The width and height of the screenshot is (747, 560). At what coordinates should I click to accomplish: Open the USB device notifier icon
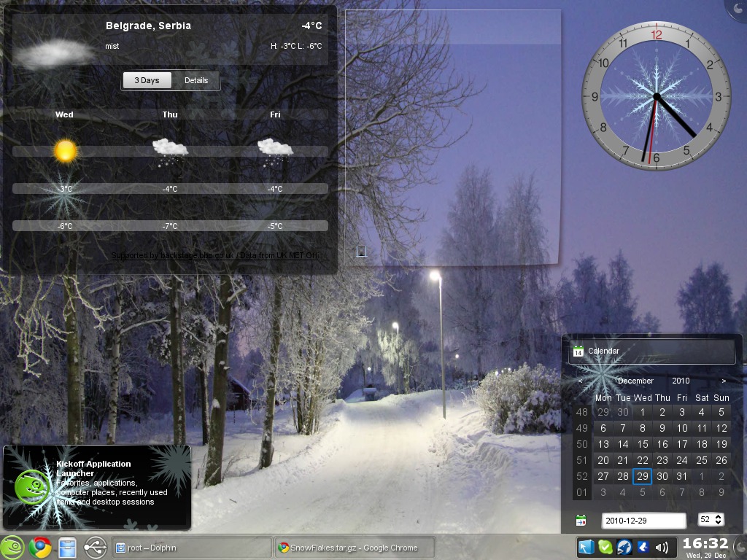pyautogui.click(x=94, y=548)
